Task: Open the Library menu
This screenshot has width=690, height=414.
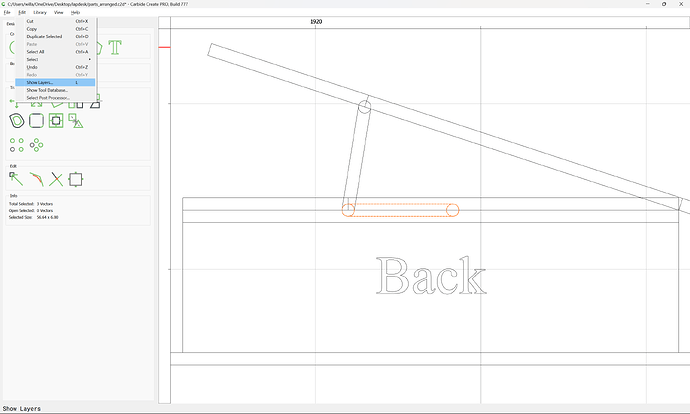Action: point(40,12)
